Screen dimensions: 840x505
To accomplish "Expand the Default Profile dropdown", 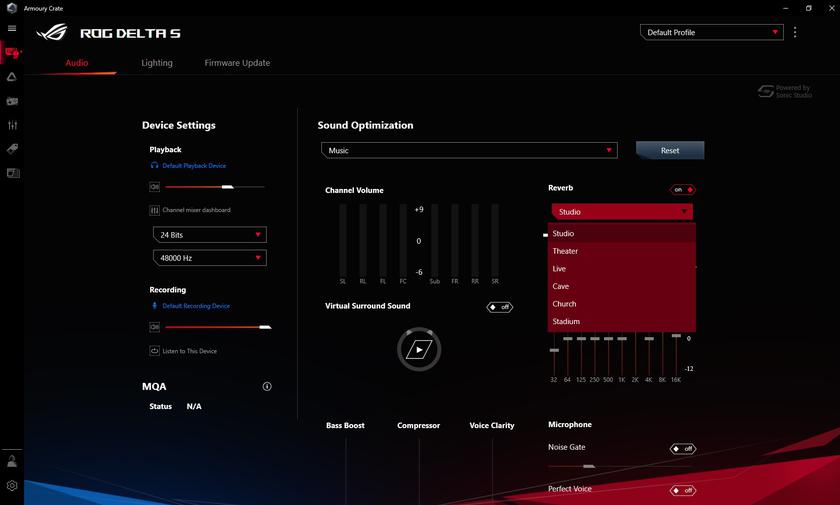I will click(711, 32).
